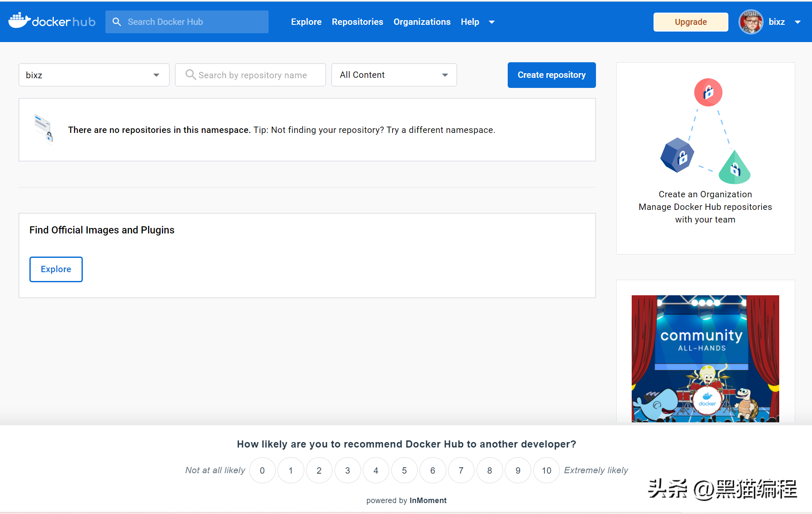
Task: Click the green cone lock icon
Action: coord(734,168)
